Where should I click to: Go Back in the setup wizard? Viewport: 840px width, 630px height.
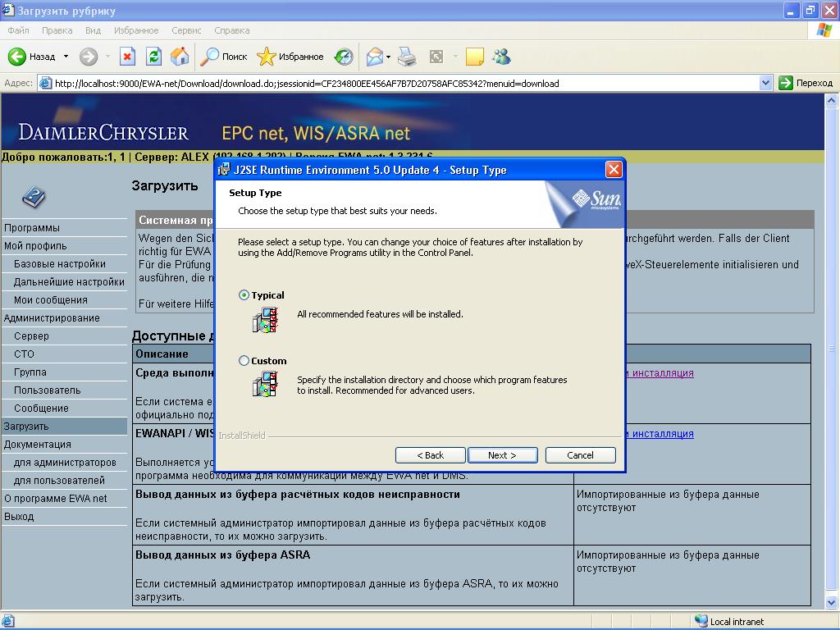click(x=430, y=454)
